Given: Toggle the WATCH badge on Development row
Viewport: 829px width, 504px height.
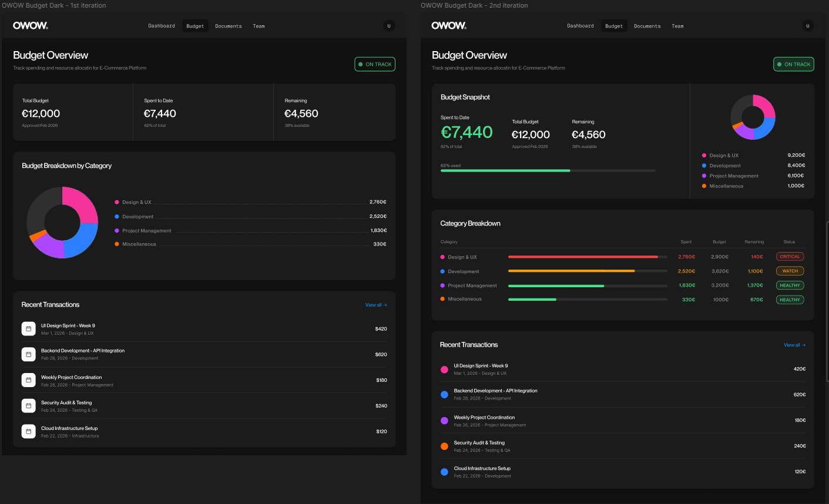Looking at the screenshot, I should click(790, 271).
